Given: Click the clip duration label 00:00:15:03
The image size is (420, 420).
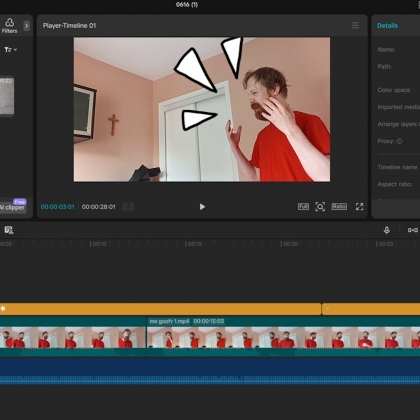Looking at the screenshot, I should tap(209, 321).
